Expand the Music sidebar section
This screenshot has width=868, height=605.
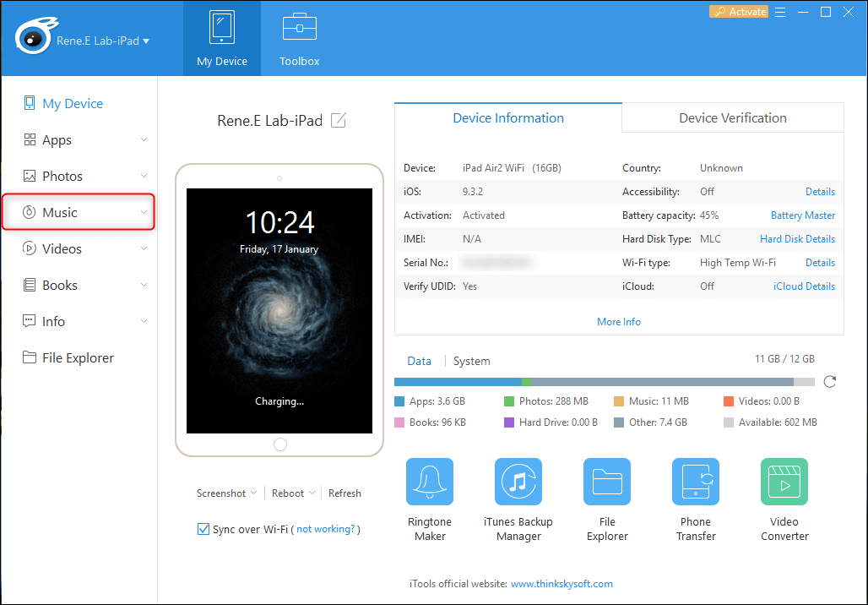pos(78,212)
